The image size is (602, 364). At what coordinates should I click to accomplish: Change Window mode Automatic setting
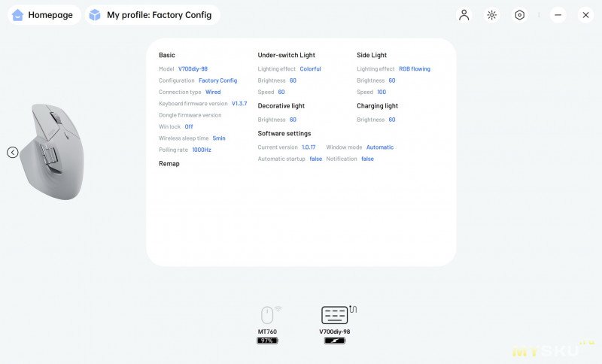click(x=380, y=147)
